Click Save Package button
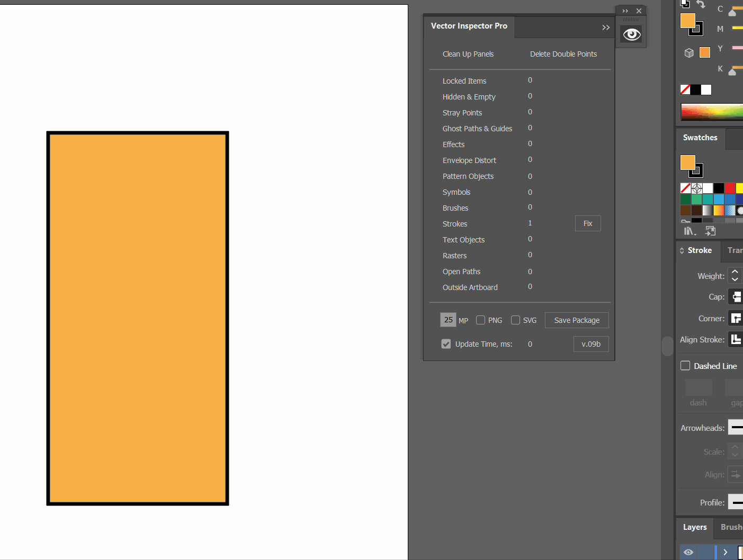 pos(577,320)
